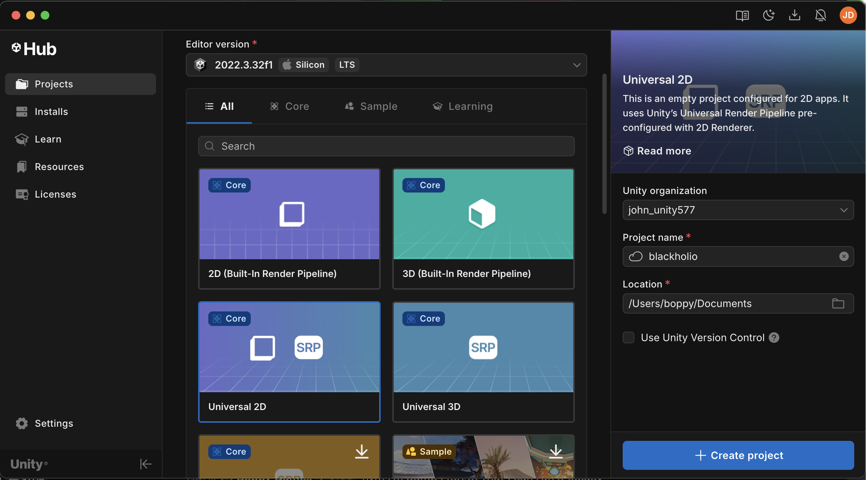
Task: Open the muted notifications bell
Action: [x=821, y=15]
